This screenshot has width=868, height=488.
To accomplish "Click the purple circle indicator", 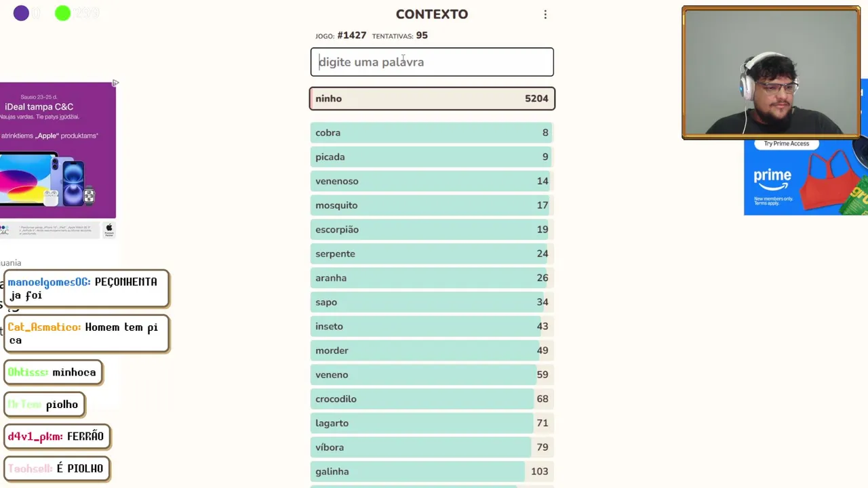I will [x=21, y=13].
